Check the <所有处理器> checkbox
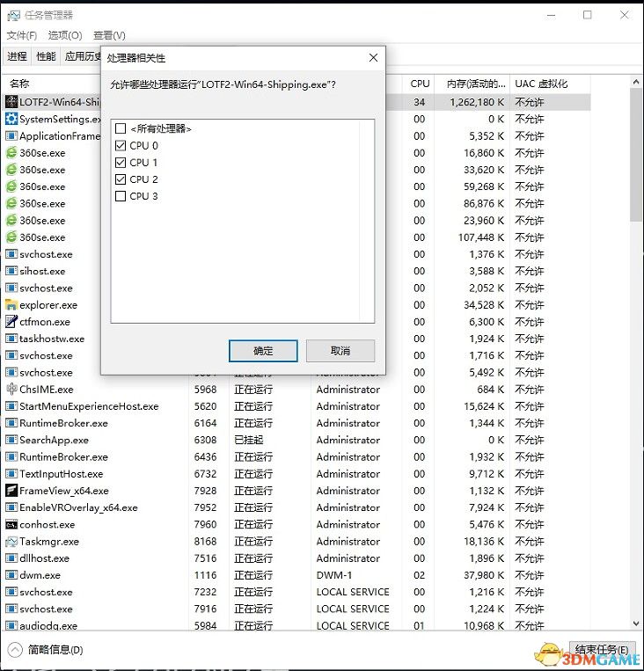Screen dimensions: 644x671 121,128
